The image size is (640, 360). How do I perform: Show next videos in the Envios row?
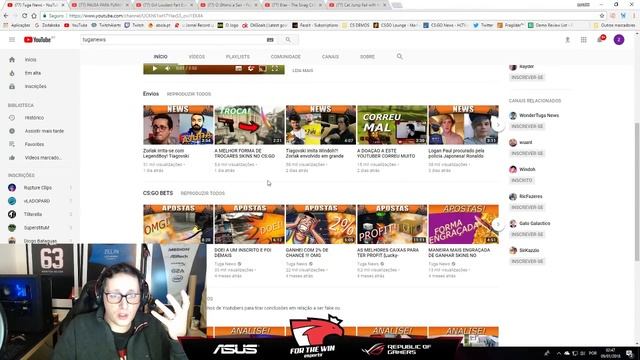tap(498, 125)
